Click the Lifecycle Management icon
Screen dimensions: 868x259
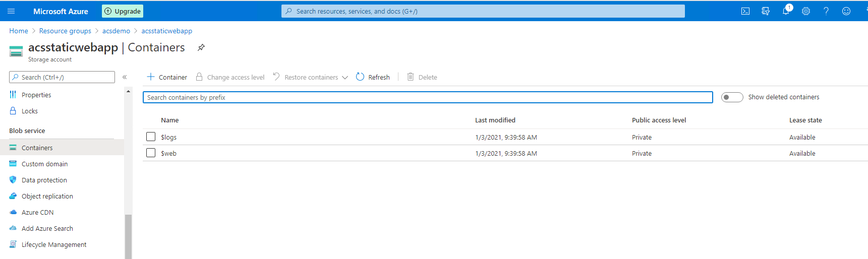[x=13, y=244]
